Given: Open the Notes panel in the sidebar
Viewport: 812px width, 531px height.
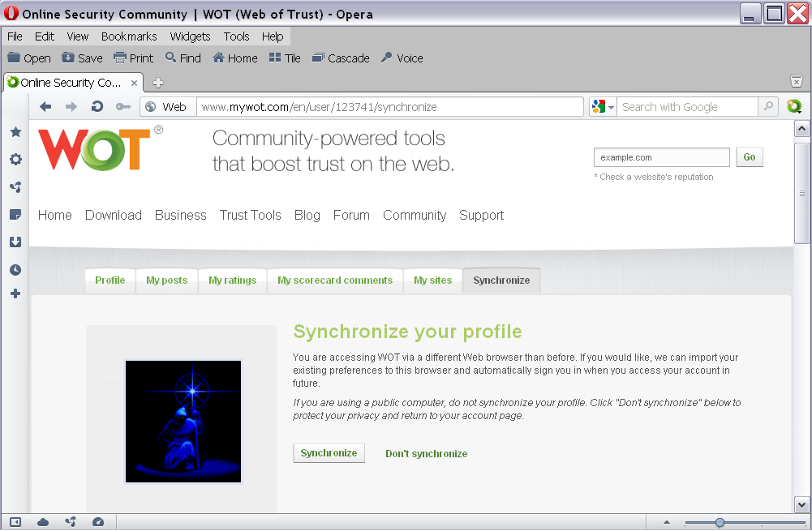Looking at the screenshot, I should point(15,214).
